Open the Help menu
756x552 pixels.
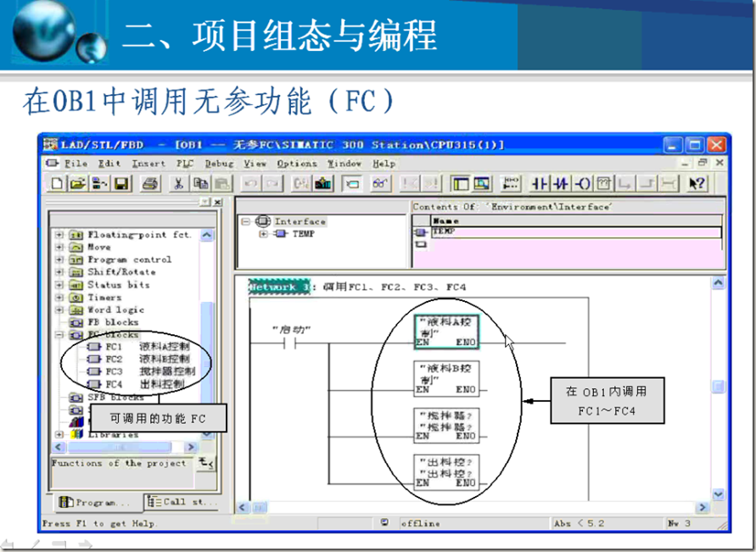pyautogui.click(x=384, y=164)
